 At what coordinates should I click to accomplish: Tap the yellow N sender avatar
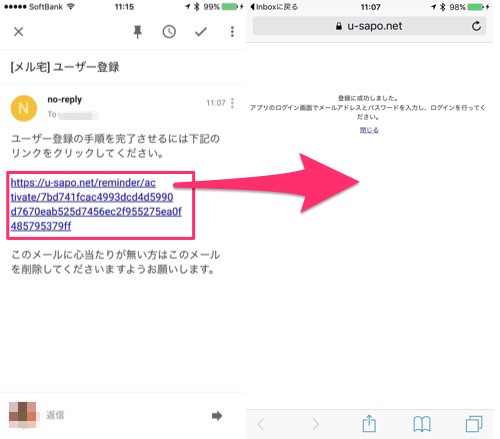click(x=24, y=108)
